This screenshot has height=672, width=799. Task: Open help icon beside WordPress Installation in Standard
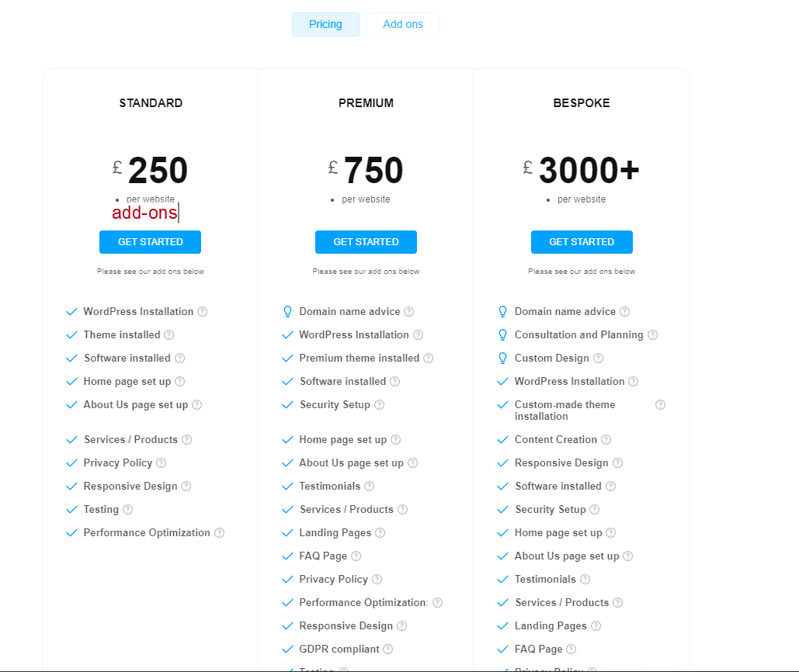point(203,312)
